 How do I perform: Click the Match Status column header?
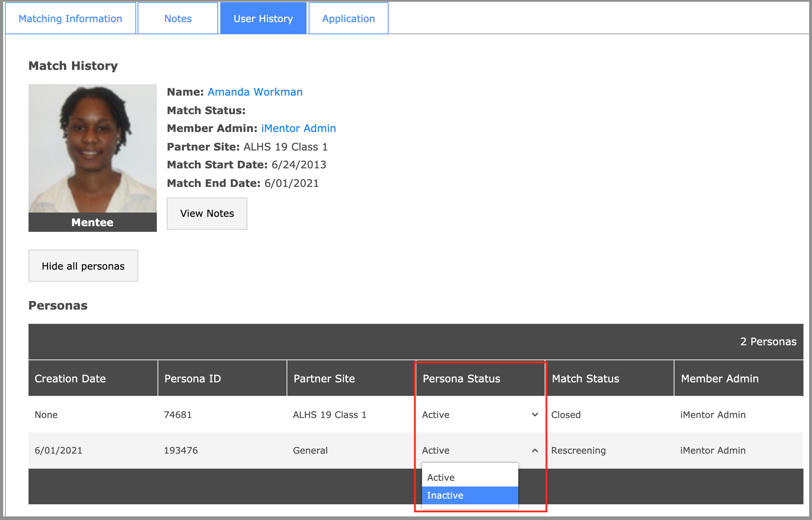click(585, 379)
